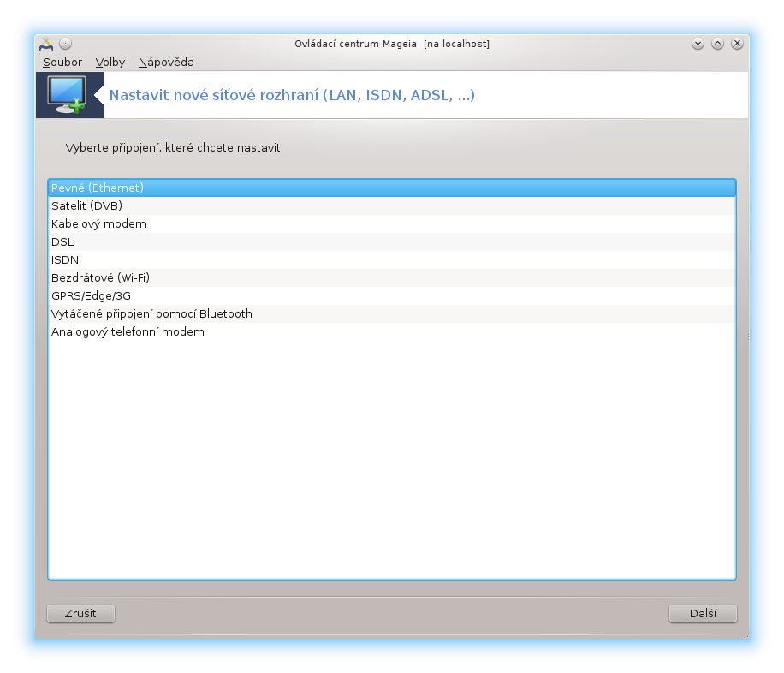Click the Další button to continue
Viewport: 784px width, 673px height.
coord(703,613)
